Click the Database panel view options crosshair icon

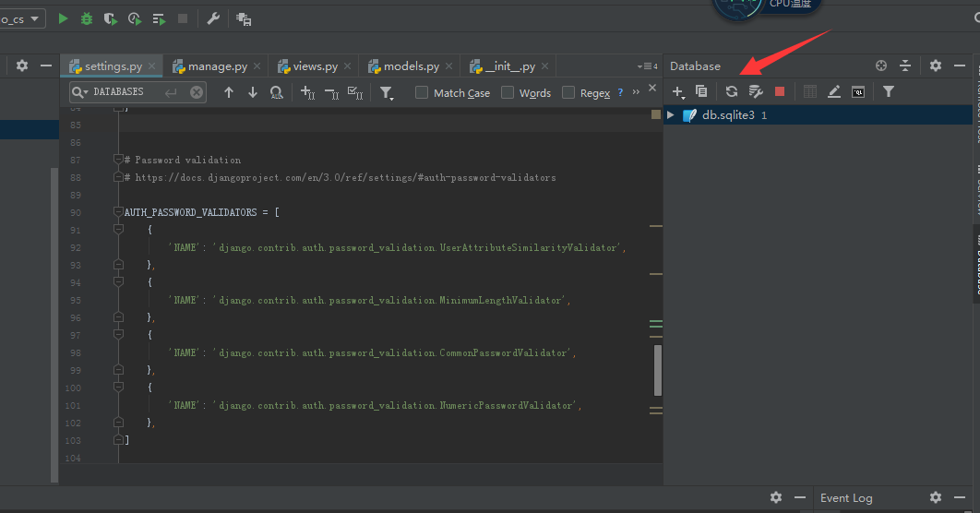pos(881,66)
